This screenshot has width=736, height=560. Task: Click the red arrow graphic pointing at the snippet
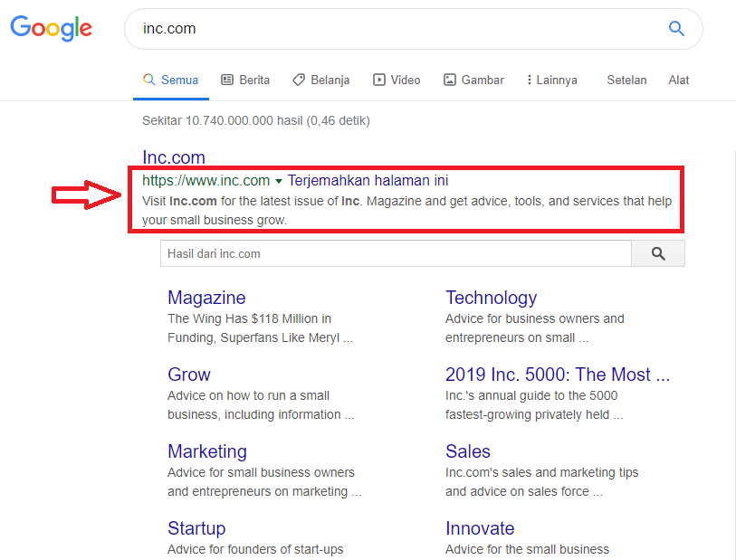[x=86, y=194]
